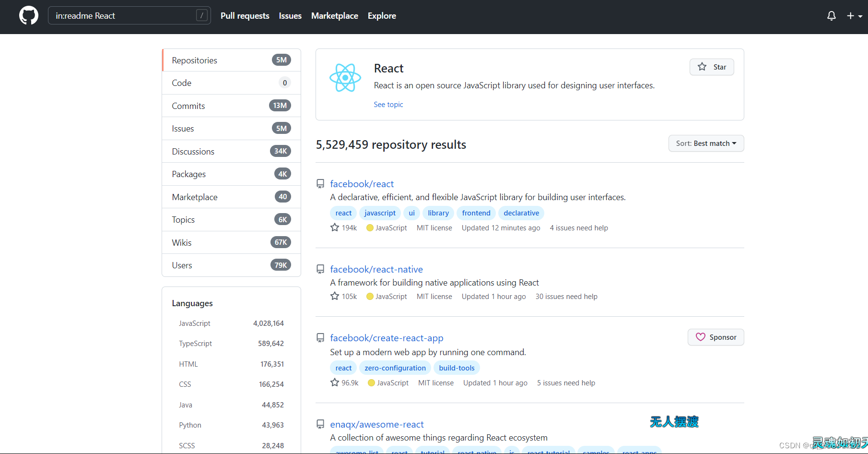The width and height of the screenshot is (868, 454).
Task: Click ui topic tag
Action: click(x=411, y=213)
